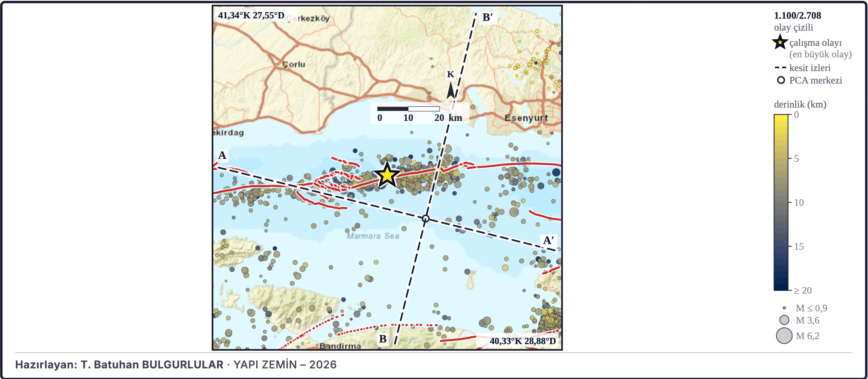Click the çalışma olayı legend label

coord(815,43)
